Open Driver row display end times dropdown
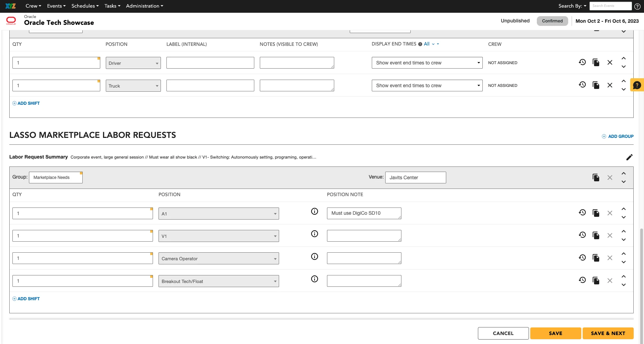 pos(427,63)
